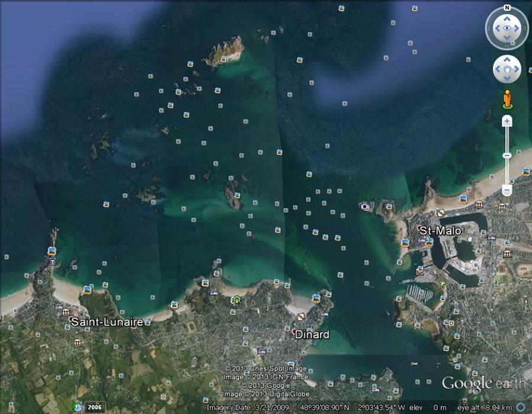This screenshot has width=532, height=414.
Task: Open the museum icon below Saint-Lunaire label
Action: click(x=77, y=342)
